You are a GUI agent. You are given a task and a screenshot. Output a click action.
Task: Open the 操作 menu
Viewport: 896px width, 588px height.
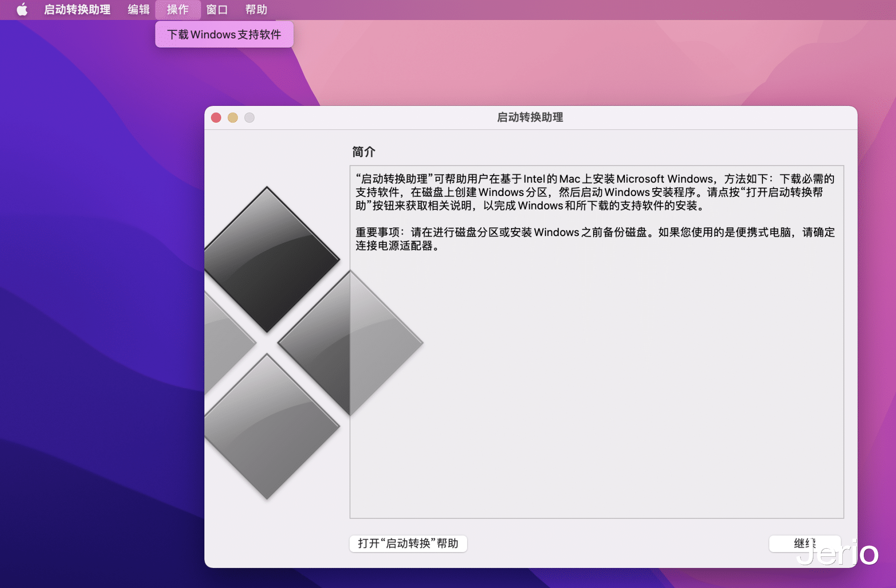tap(178, 9)
